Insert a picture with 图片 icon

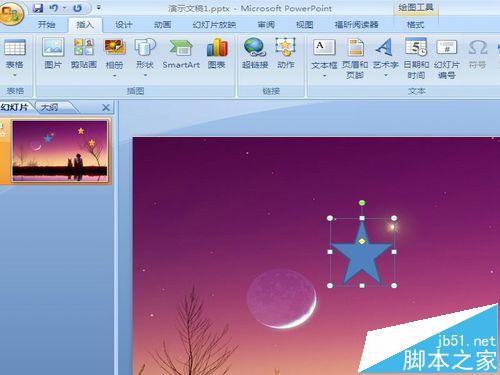pyautogui.click(x=53, y=53)
